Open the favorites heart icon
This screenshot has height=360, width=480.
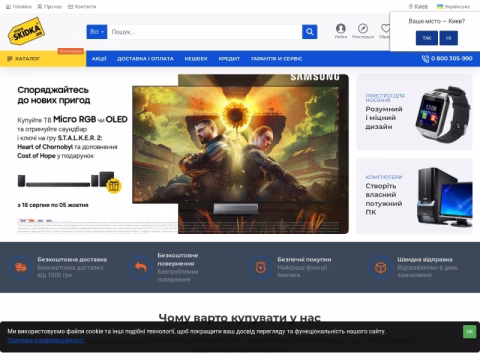tap(385, 28)
